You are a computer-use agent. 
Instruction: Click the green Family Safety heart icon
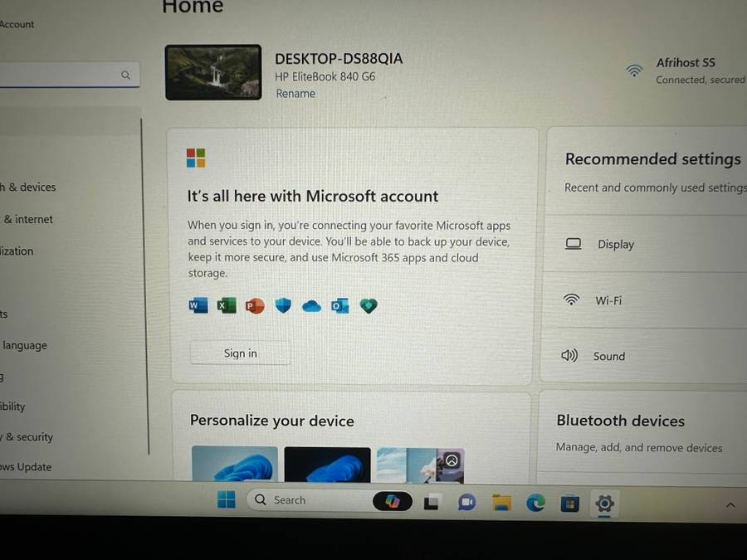pos(369,306)
